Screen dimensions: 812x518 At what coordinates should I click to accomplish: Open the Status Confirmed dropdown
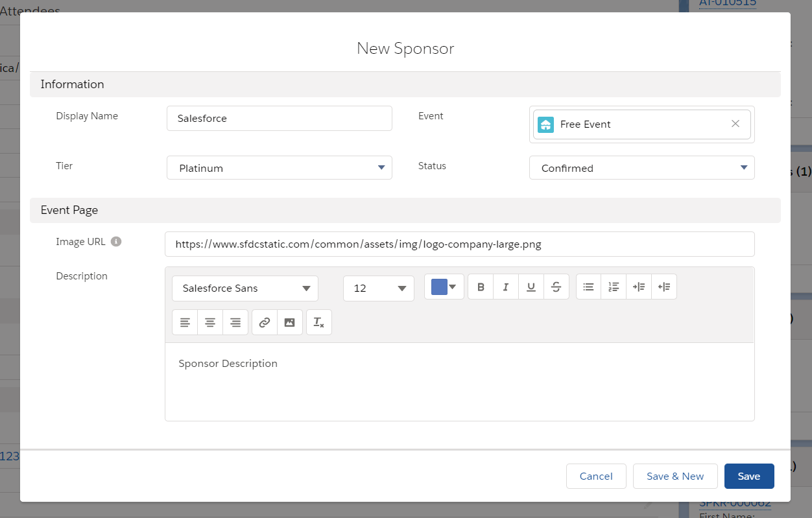coord(642,168)
